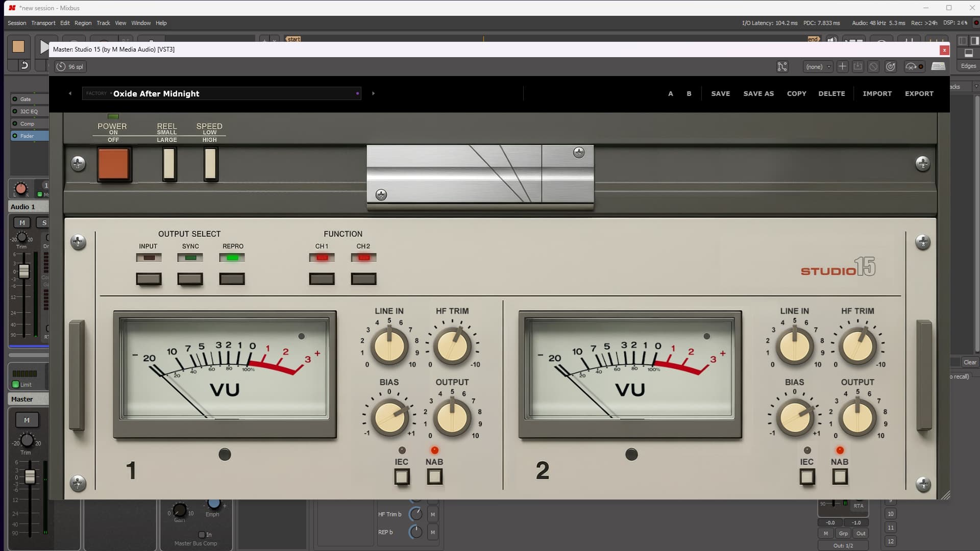
Task: Flip the SPEED low/high switch
Action: (x=210, y=164)
